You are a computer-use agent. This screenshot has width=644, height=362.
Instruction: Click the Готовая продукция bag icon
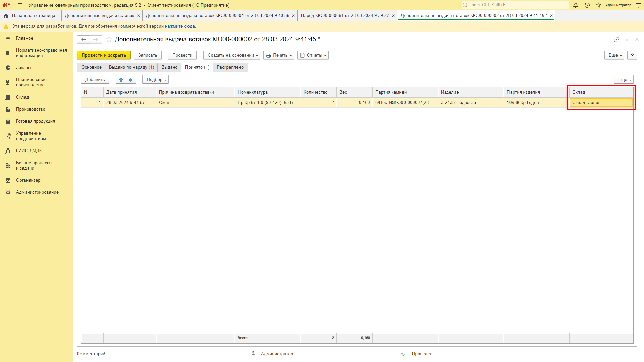(8, 121)
